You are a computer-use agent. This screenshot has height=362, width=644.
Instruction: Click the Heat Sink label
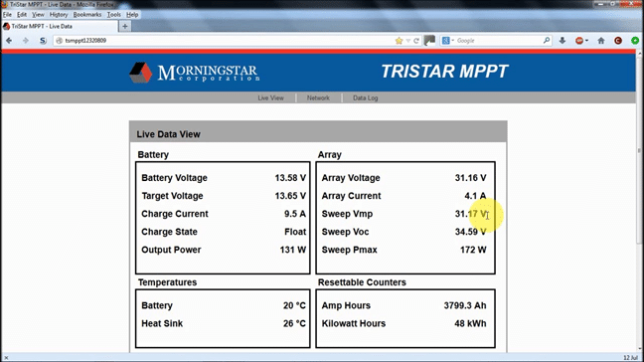pos(162,324)
